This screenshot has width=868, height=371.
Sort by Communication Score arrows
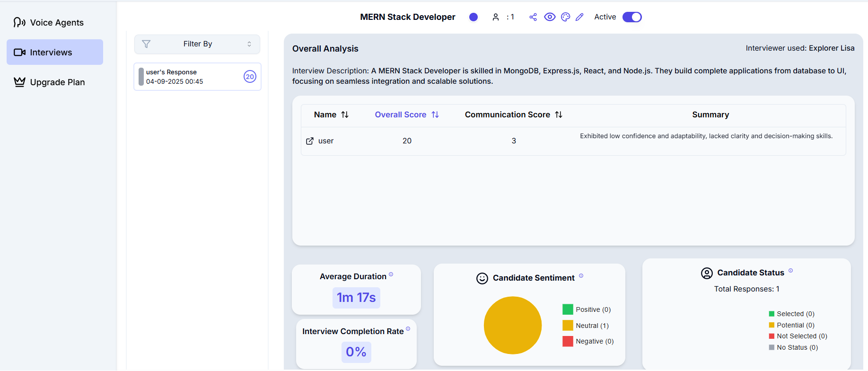(559, 115)
